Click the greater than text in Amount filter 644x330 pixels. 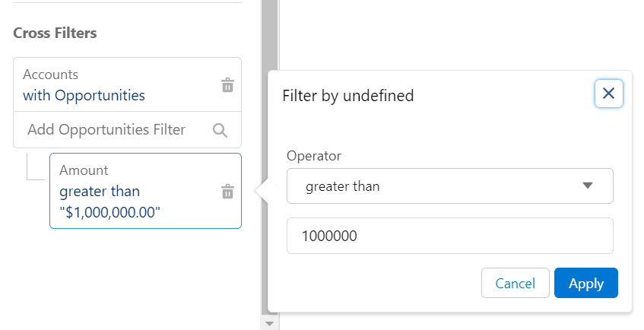click(100, 192)
